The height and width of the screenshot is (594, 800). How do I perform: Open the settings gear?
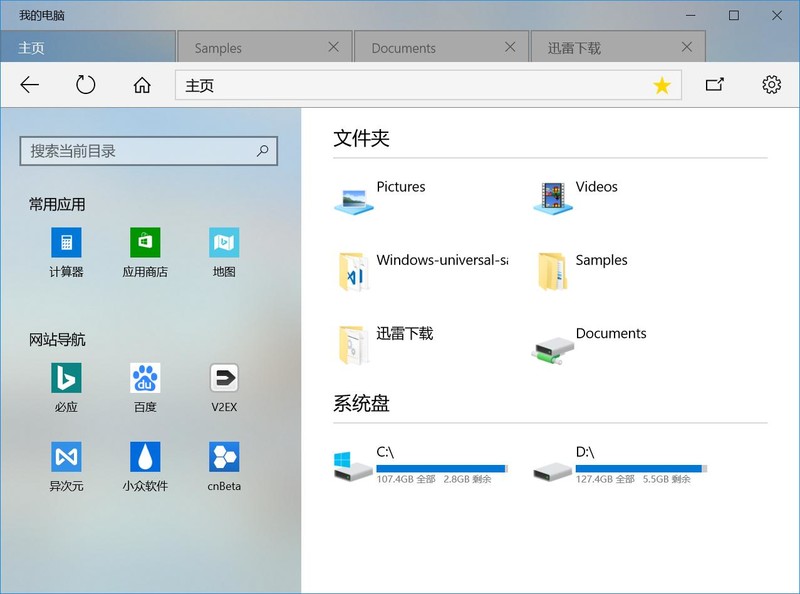coord(772,85)
